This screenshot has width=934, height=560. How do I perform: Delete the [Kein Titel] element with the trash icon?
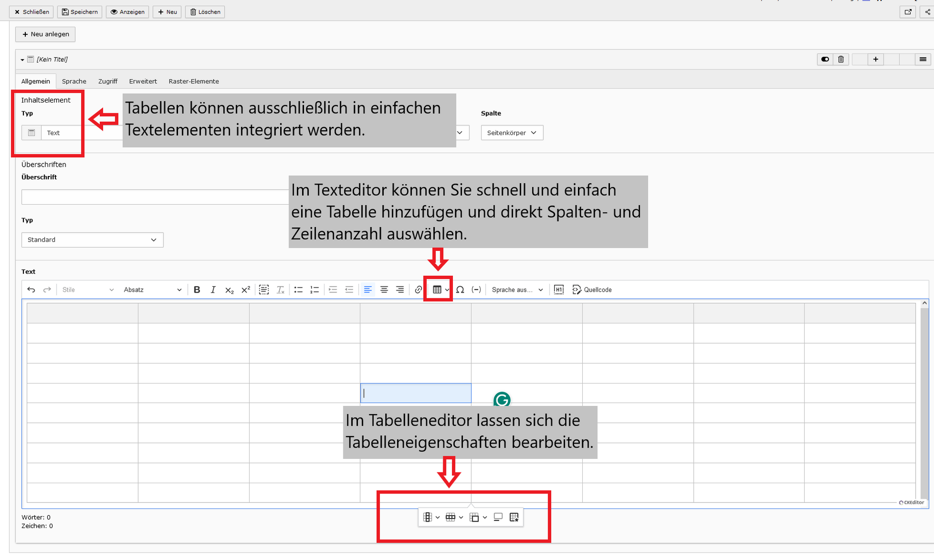point(841,59)
